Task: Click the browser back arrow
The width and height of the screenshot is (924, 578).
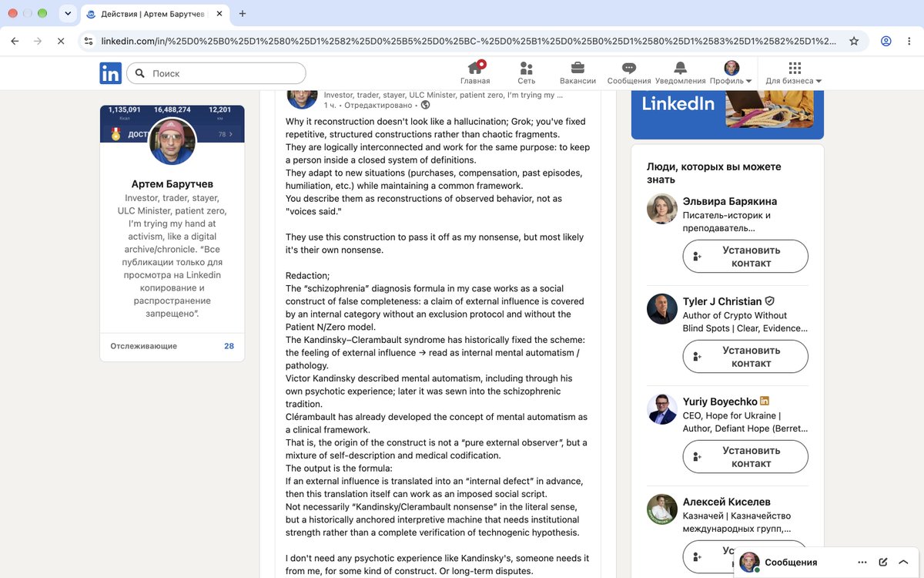Action: tap(15, 41)
